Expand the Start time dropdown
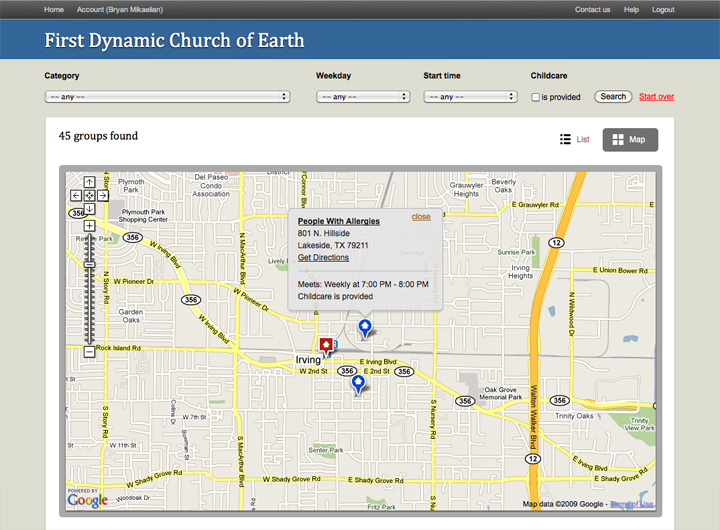Screen dimensions: 720x530 [470, 97]
